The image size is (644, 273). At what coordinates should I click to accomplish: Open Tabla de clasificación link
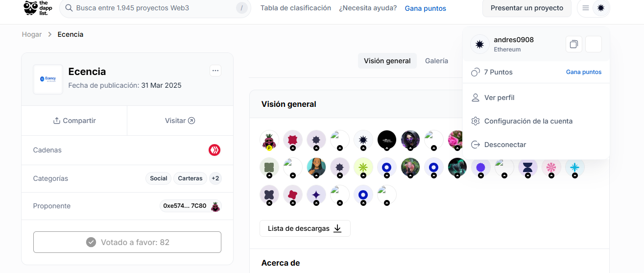[x=296, y=8]
